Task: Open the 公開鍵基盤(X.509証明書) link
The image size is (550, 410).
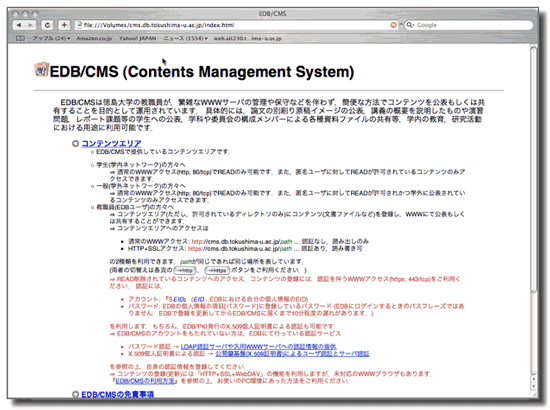Action: pos(292,354)
